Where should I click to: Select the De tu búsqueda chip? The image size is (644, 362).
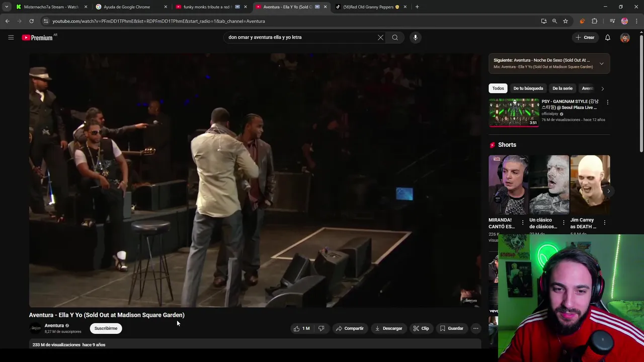[x=528, y=88]
